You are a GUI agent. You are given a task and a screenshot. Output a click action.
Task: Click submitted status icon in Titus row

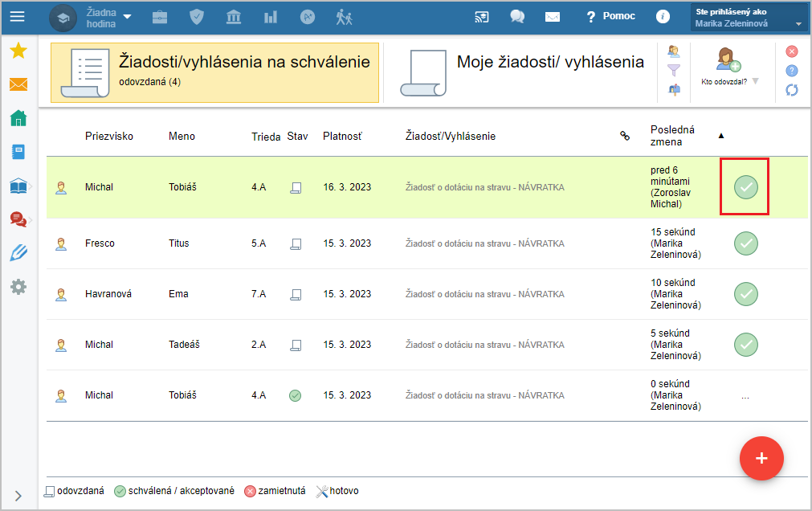click(x=296, y=244)
